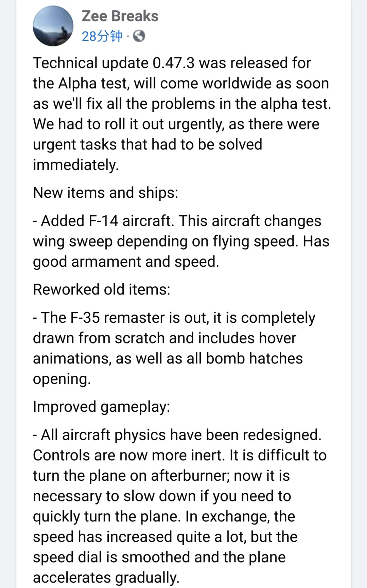Open the post's 28分钟 timestamp
This screenshot has height=588, width=367.
[102, 36]
